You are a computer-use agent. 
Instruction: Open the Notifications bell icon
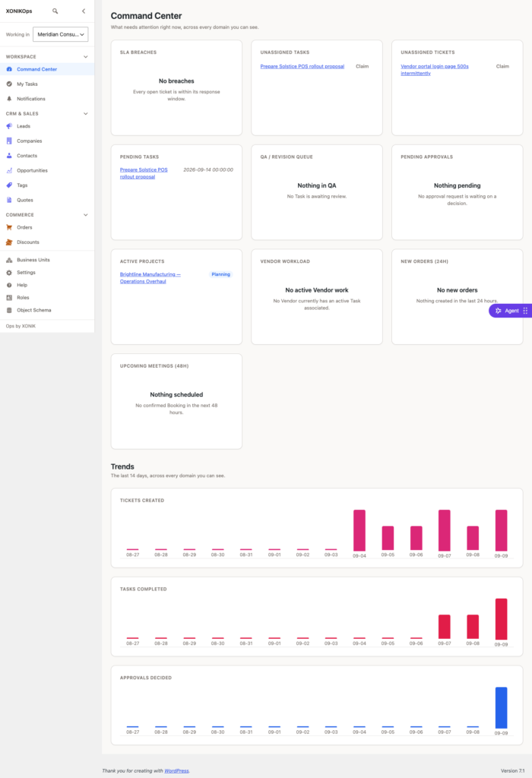coord(9,99)
